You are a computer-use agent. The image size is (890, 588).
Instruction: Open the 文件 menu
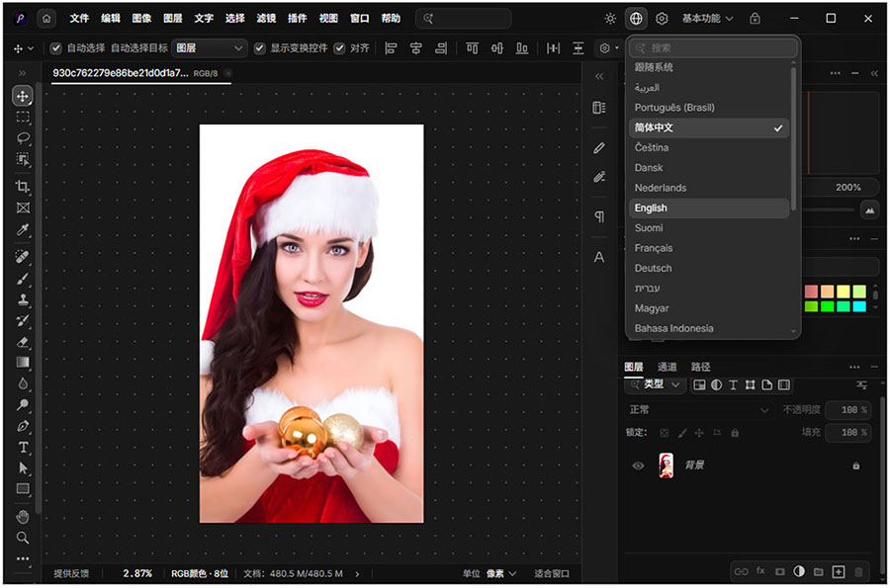[79, 19]
